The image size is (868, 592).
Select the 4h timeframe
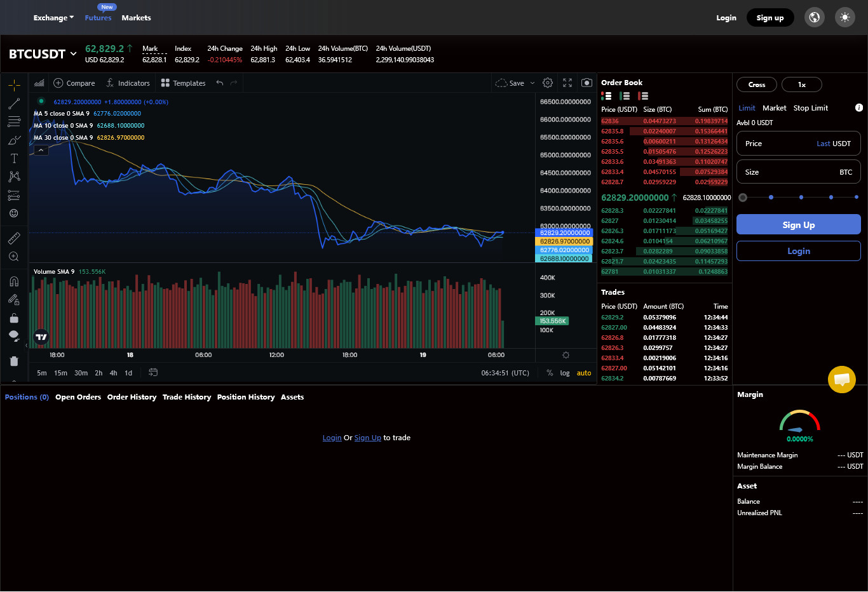(113, 373)
